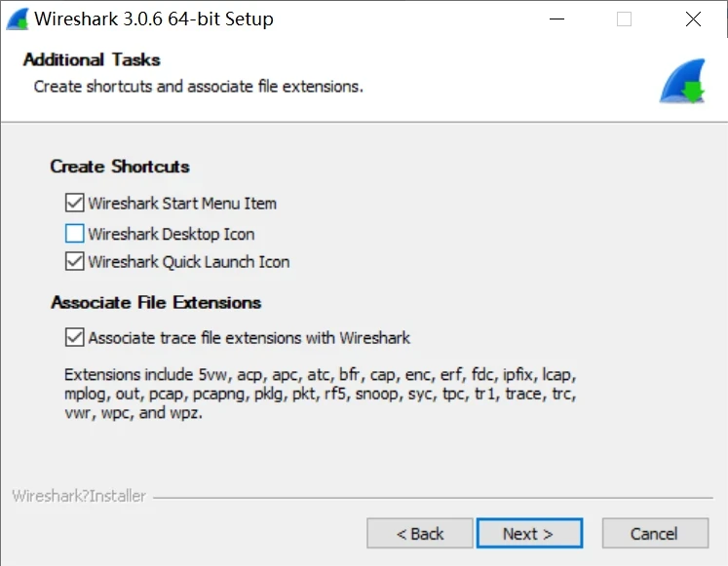Click the greyed-out maximize window button
This screenshot has height=566, width=728.
625,19
